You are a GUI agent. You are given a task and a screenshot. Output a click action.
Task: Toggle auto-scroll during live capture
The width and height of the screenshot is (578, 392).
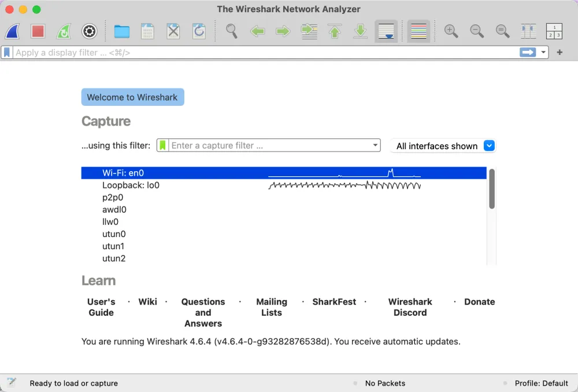click(x=386, y=31)
